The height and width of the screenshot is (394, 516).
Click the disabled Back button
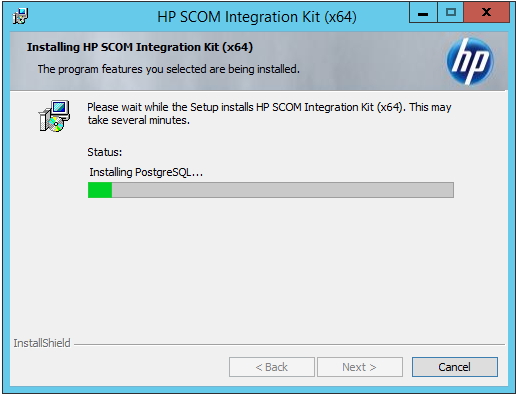[272, 367]
